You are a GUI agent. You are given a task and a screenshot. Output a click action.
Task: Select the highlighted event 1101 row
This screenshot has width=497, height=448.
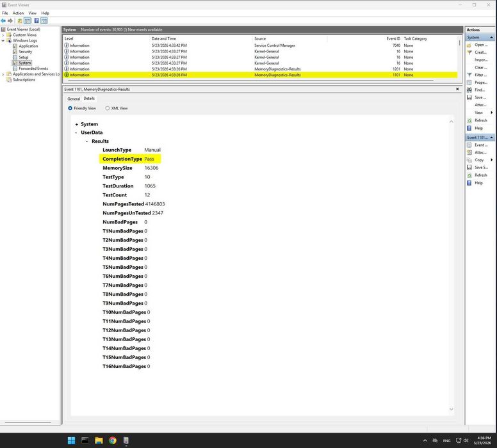tap(261, 75)
